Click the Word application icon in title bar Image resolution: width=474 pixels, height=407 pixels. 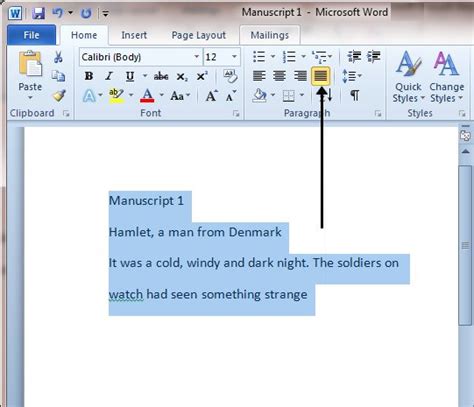15,13
